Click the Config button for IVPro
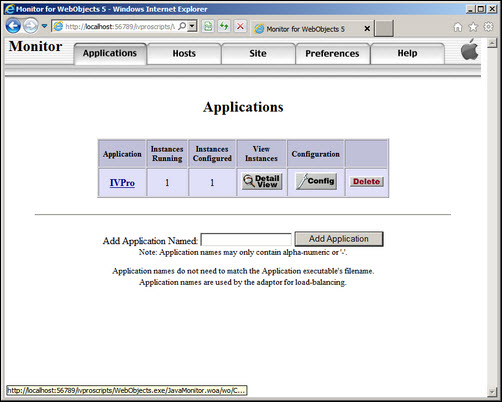The image size is (502, 402). 316,181
